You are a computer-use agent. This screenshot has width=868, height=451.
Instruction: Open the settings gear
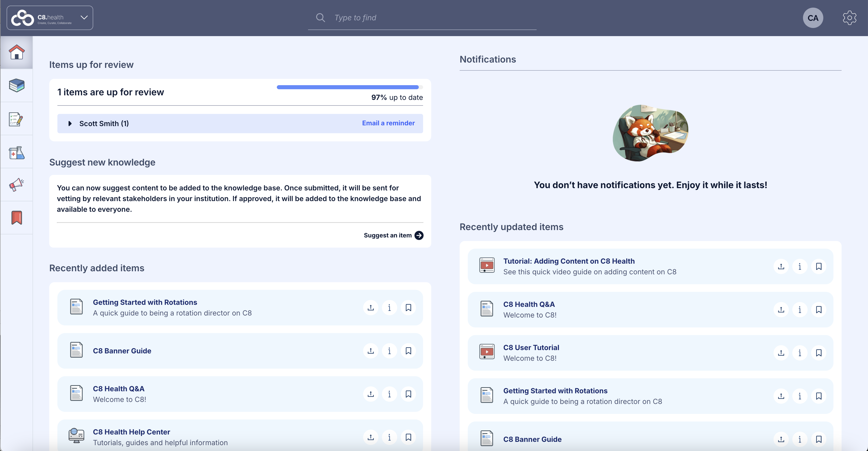(849, 18)
